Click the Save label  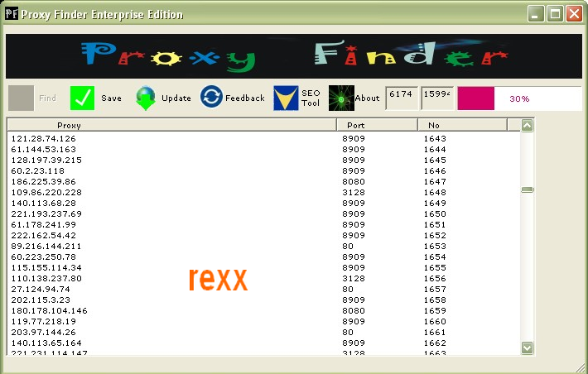pos(111,98)
